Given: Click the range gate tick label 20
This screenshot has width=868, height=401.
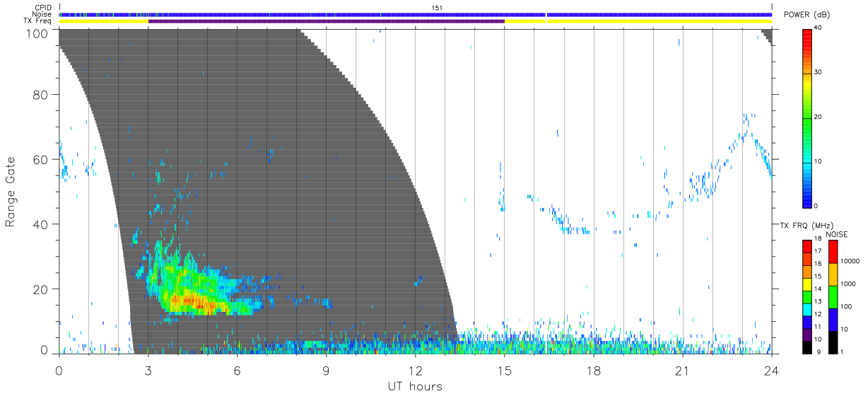Looking at the screenshot, I should (41, 289).
